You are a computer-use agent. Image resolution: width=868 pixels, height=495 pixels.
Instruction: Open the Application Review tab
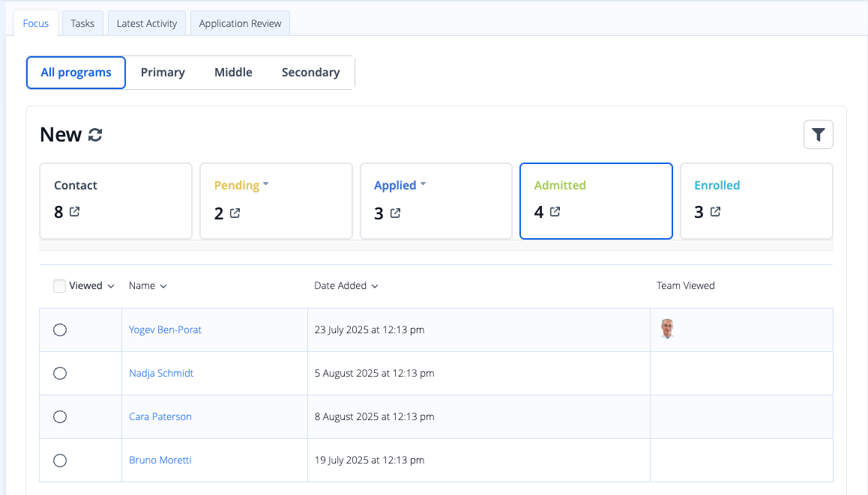tap(240, 22)
